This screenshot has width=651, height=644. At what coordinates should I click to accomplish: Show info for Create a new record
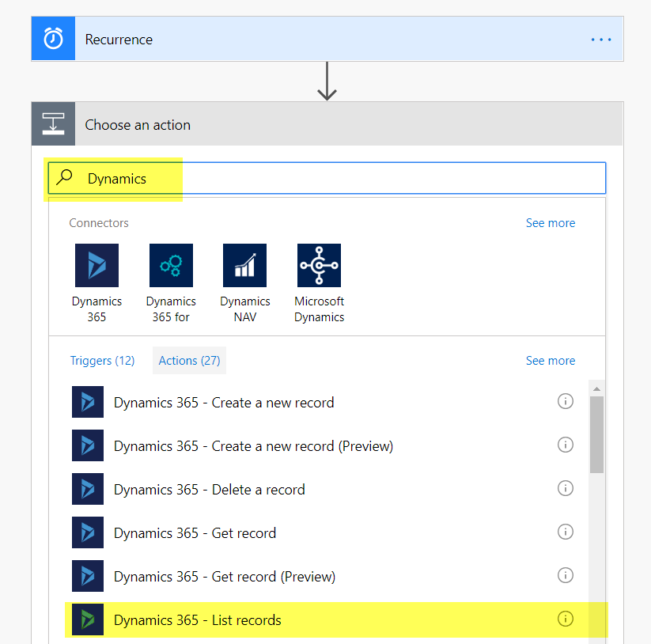click(x=565, y=401)
